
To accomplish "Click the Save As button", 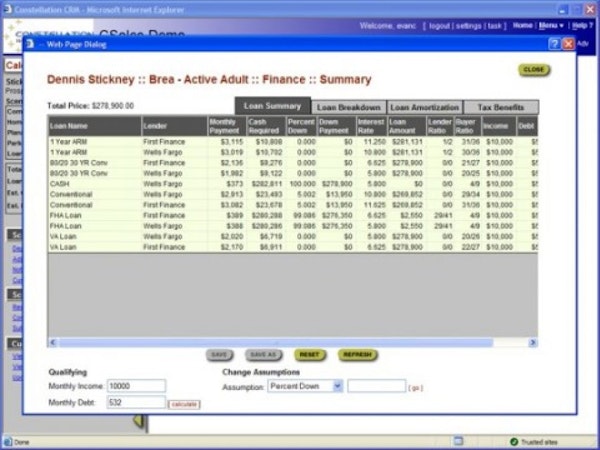I will click(263, 355).
